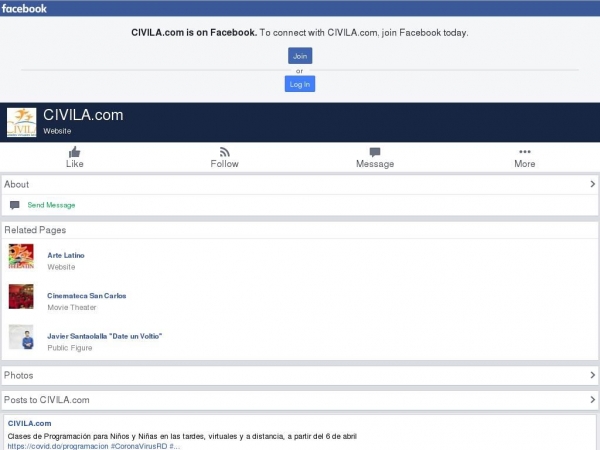Click the Follow feed icon

coord(225,152)
